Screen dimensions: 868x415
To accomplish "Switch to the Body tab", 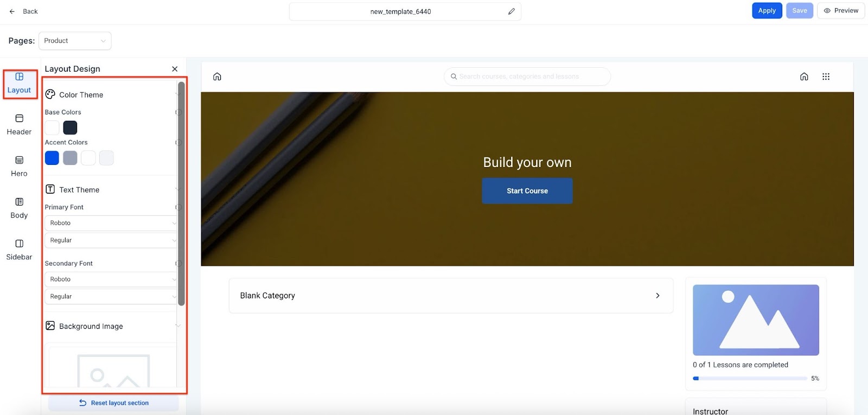I will click(x=19, y=209).
